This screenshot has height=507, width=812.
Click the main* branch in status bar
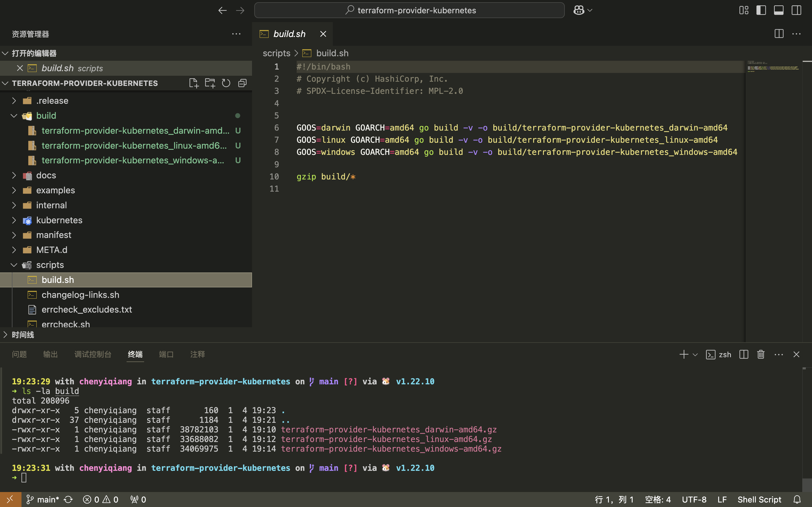click(43, 500)
